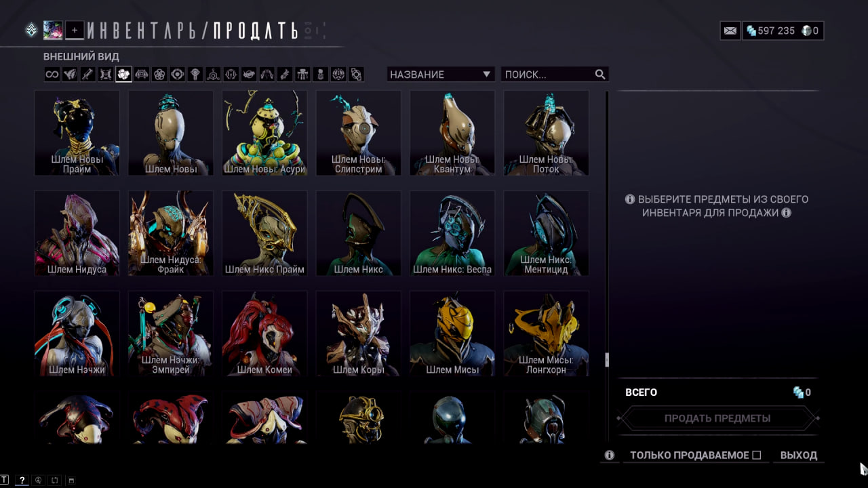The image size is (868, 488).
Task: Open the mail envelope inbox icon
Action: (730, 30)
